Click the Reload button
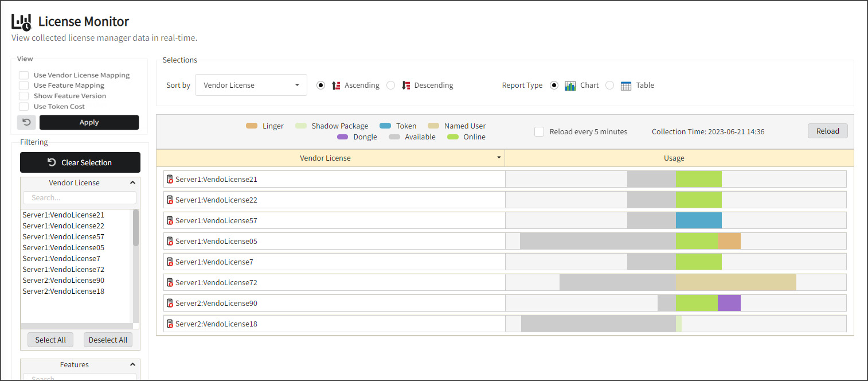Image resolution: width=868 pixels, height=381 pixels. click(x=827, y=131)
